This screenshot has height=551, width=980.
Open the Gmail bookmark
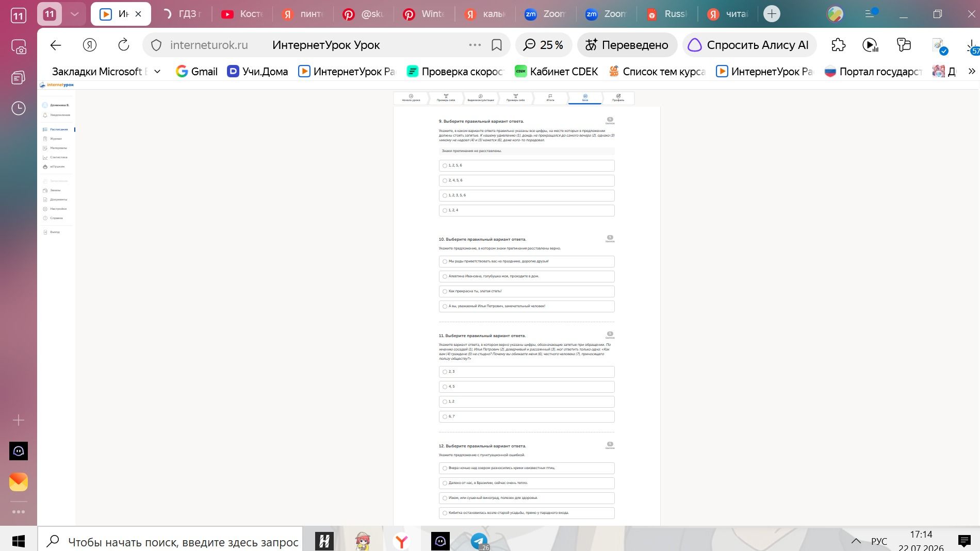(197, 72)
